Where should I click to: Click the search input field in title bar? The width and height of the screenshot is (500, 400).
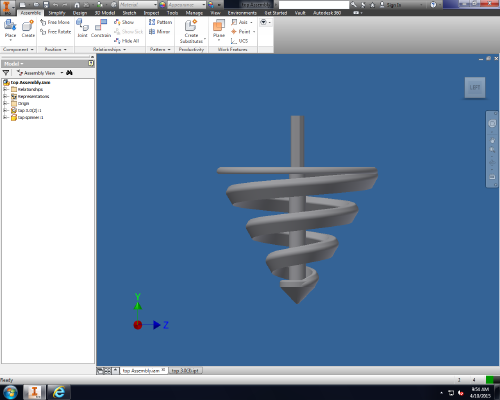pos(314,5)
